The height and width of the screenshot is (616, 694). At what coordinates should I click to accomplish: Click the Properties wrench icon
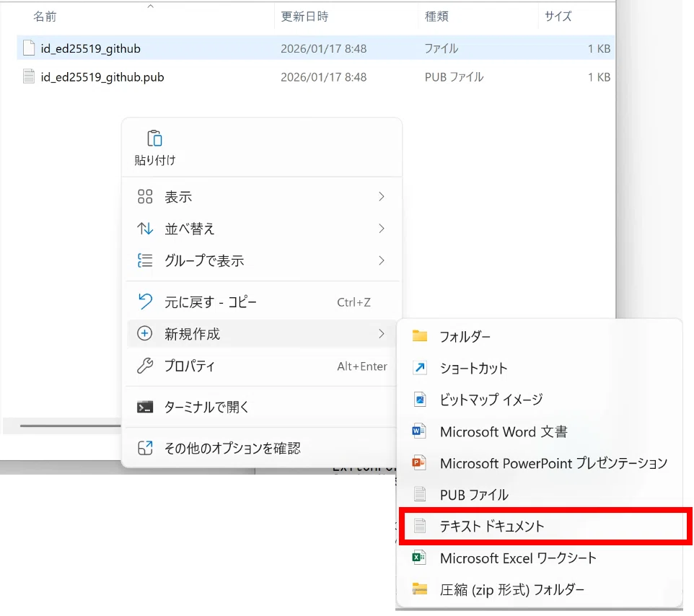click(x=145, y=366)
